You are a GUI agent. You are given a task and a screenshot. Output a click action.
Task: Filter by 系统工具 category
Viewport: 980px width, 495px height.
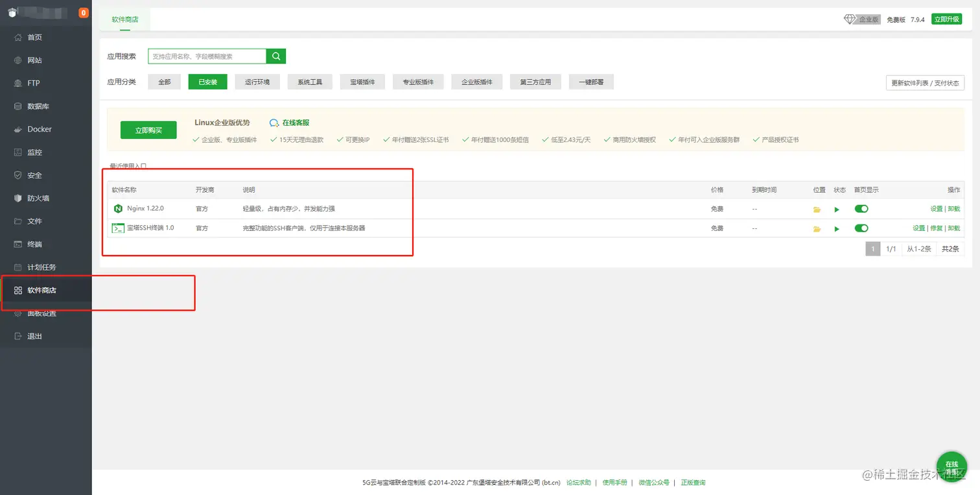(x=310, y=82)
